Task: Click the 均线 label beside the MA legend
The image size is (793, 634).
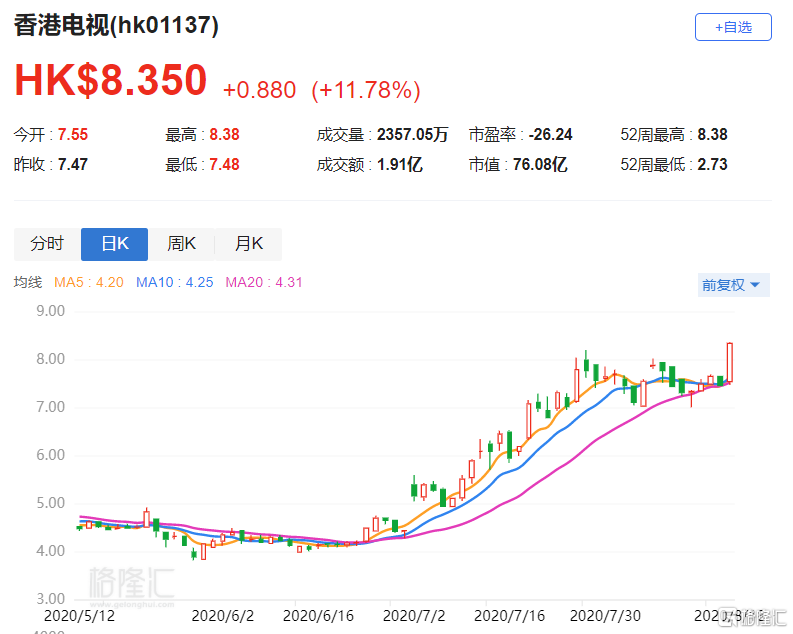Action: pyautogui.click(x=28, y=283)
